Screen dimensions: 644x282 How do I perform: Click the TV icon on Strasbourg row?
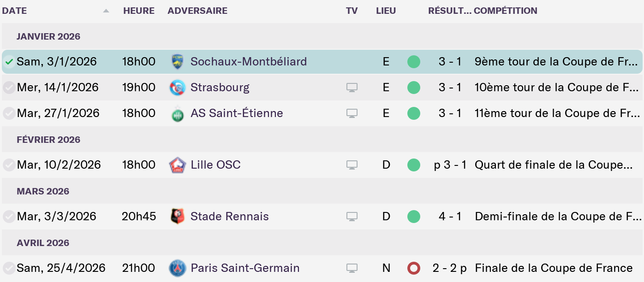click(352, 88)
